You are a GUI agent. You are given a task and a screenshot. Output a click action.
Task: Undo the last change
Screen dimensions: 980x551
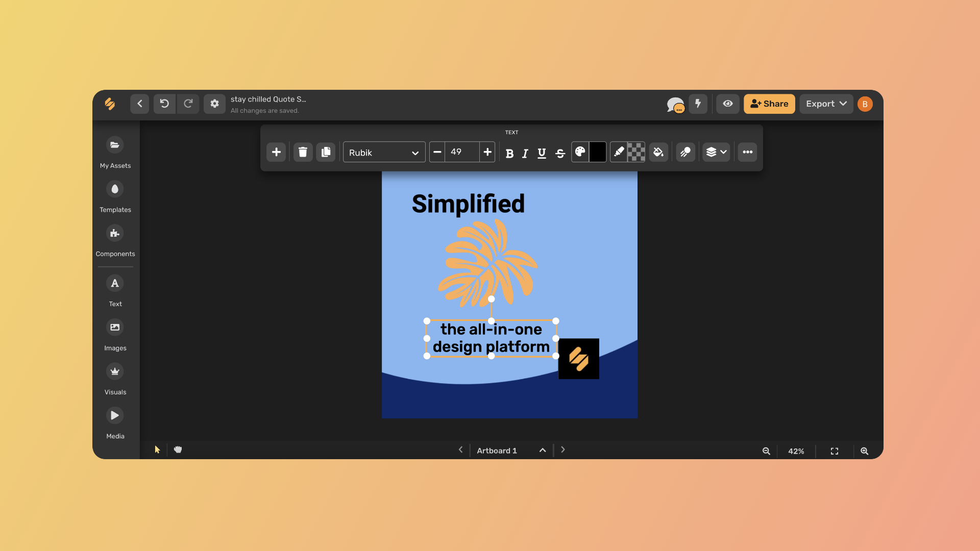click(164, 104)
